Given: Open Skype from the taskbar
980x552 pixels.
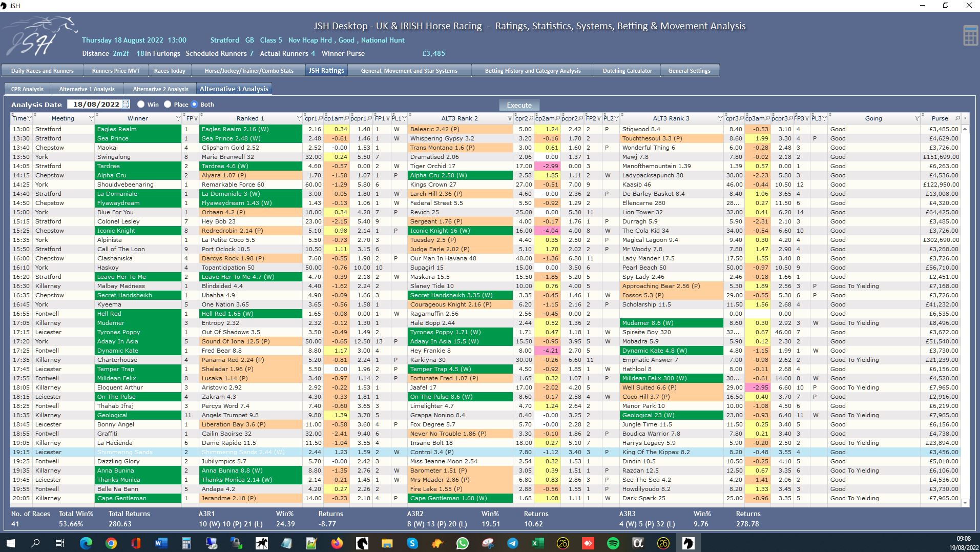Looking at the screenshot, I should pyautogui.click(x=412, y=543).
